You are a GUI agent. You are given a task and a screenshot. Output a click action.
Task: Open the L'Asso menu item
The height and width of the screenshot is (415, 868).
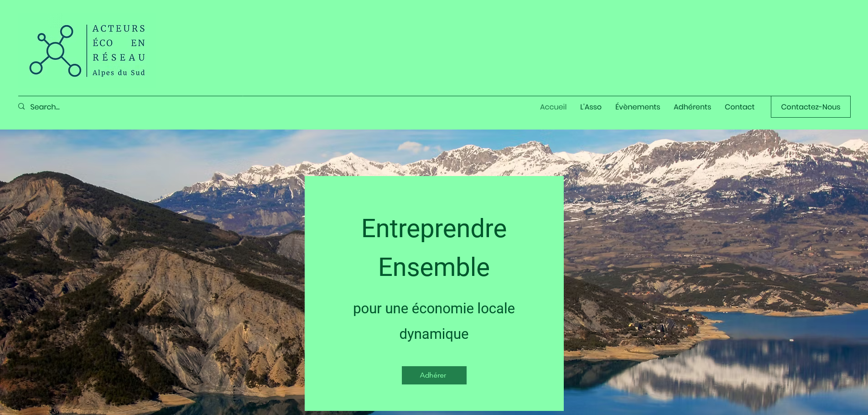tap(591, 107)
